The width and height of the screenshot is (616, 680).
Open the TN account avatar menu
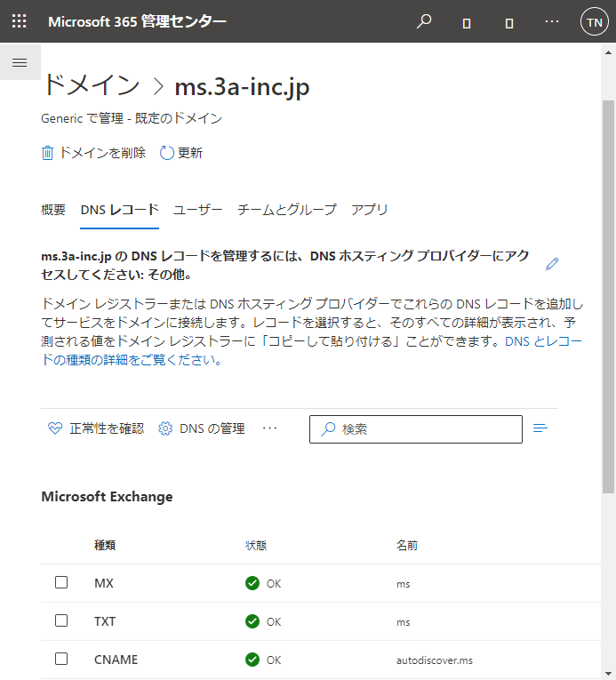[595, 21]
